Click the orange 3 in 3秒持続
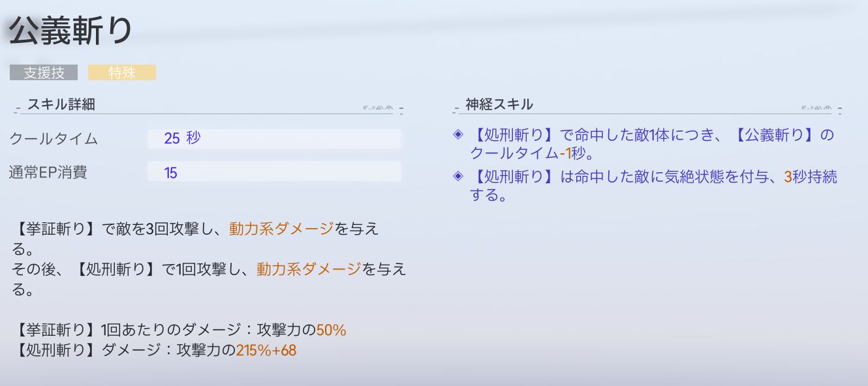Viewport: 868px width, 386px height. pos(788,177)
